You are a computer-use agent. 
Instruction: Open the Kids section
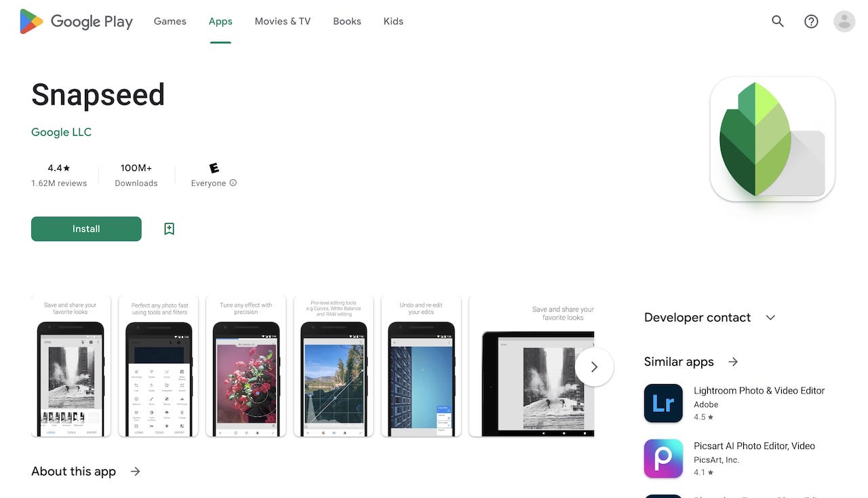[x=393, y=21]
